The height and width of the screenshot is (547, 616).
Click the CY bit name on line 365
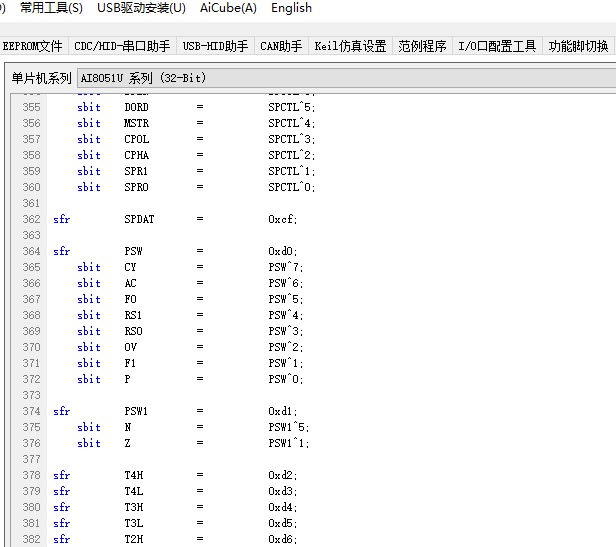130,267
